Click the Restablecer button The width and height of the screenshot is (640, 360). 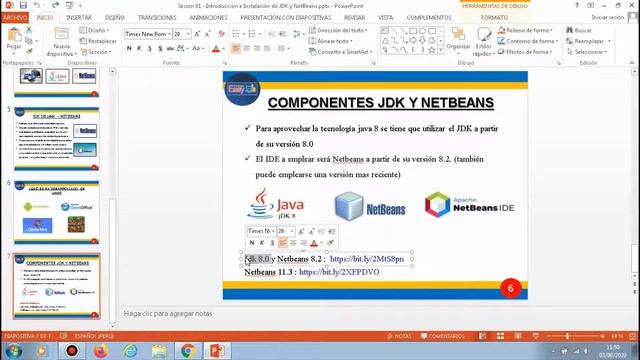pos(98,41)
